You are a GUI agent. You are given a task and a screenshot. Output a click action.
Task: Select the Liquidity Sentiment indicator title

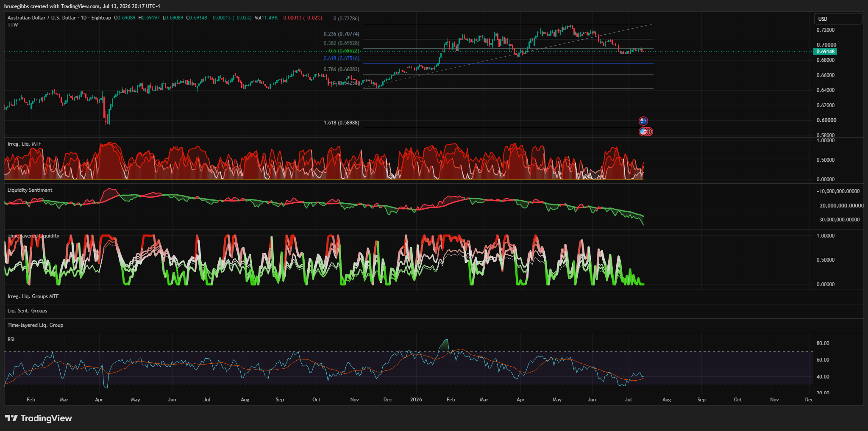click(30, 190)
